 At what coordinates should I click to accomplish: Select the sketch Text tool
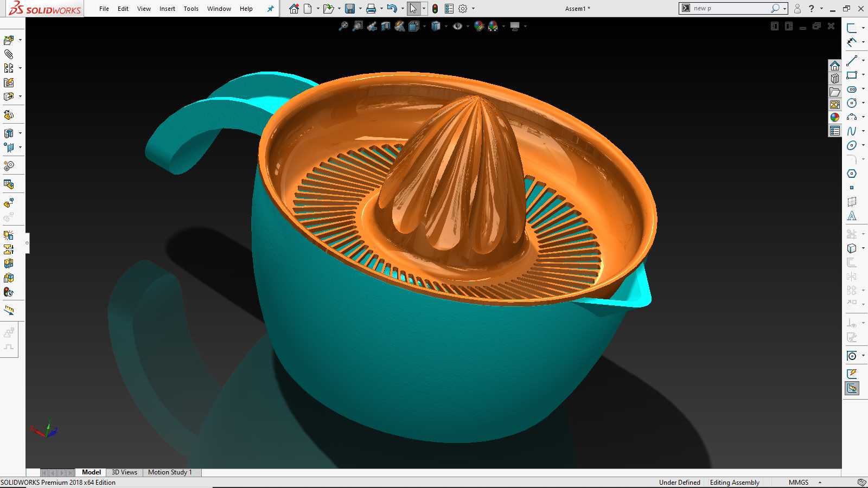[x=852, y=216]
